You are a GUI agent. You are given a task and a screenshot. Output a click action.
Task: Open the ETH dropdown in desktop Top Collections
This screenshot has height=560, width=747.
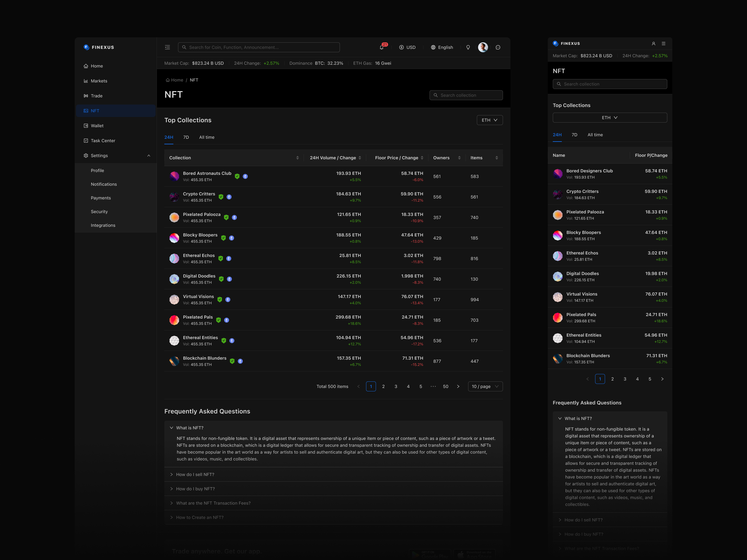point(490,120)
